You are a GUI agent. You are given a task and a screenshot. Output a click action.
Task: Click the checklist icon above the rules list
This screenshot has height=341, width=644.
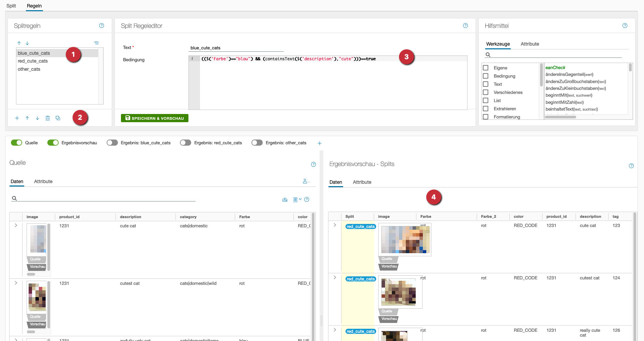(96, 43)
